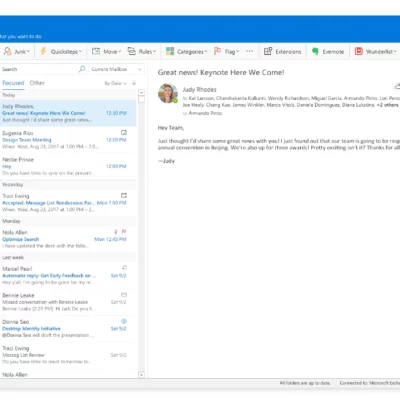Open the Move to folder icon
This screenshot has width=400, height=400.
click(96, 51)
